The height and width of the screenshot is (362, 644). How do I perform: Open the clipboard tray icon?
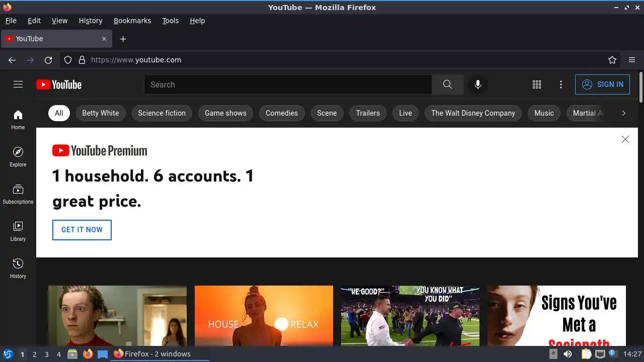pos(586,354)
